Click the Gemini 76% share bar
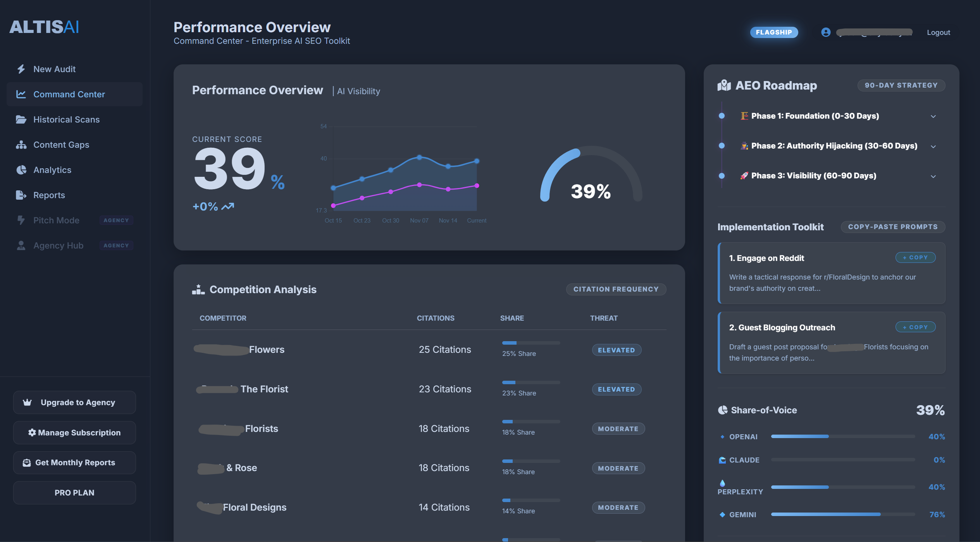The width and height of the screenshot is (980, 542). click(x=843, y=514)
